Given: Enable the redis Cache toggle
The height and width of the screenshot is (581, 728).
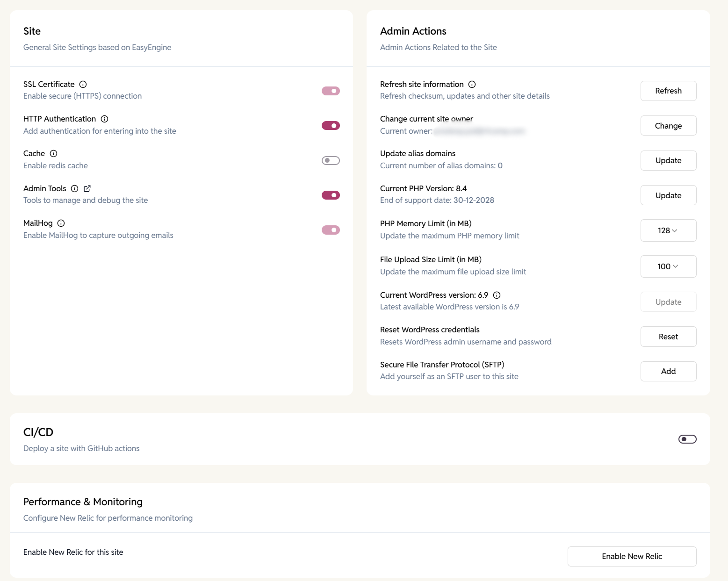Looking at the screenshot, I should pos(330,160).
